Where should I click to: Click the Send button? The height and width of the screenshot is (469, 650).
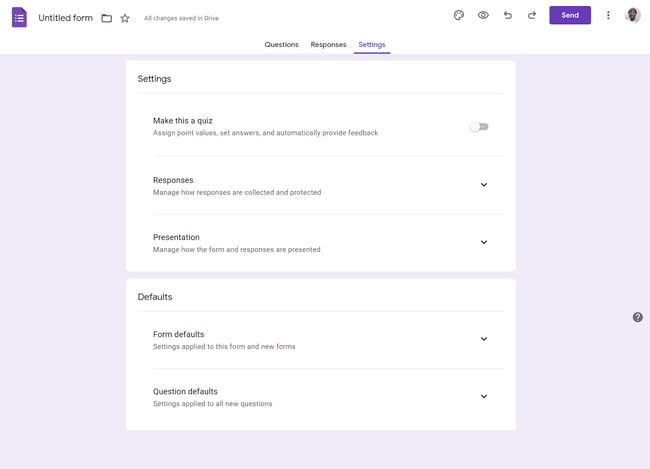(570, 15)
